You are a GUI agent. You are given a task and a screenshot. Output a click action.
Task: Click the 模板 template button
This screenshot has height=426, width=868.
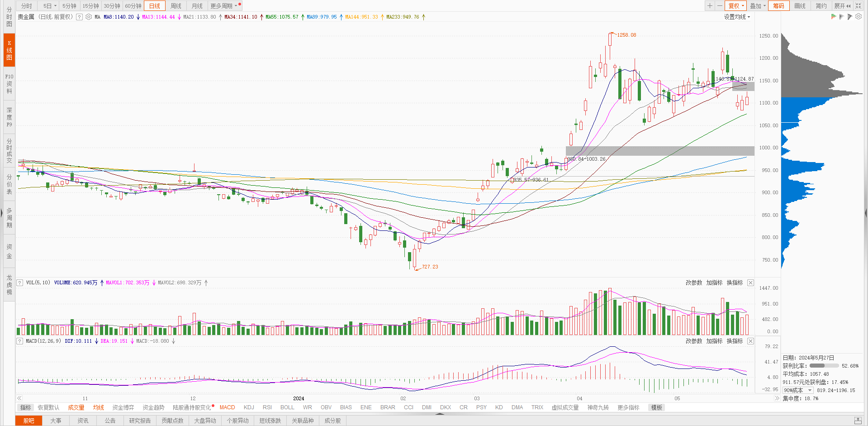pos(657,407)
